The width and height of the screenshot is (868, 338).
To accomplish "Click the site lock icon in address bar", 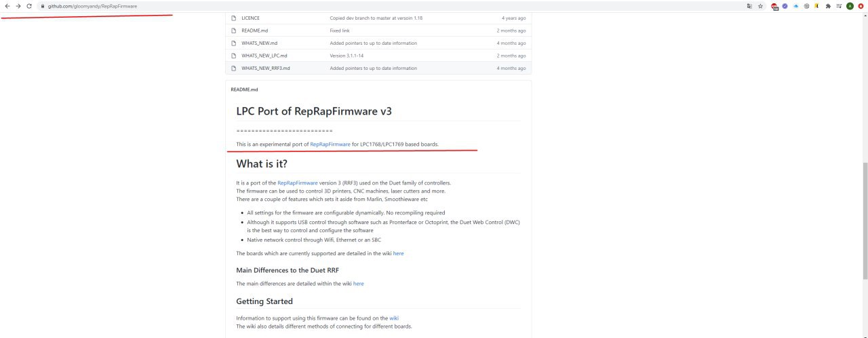I will click(43, 5).
